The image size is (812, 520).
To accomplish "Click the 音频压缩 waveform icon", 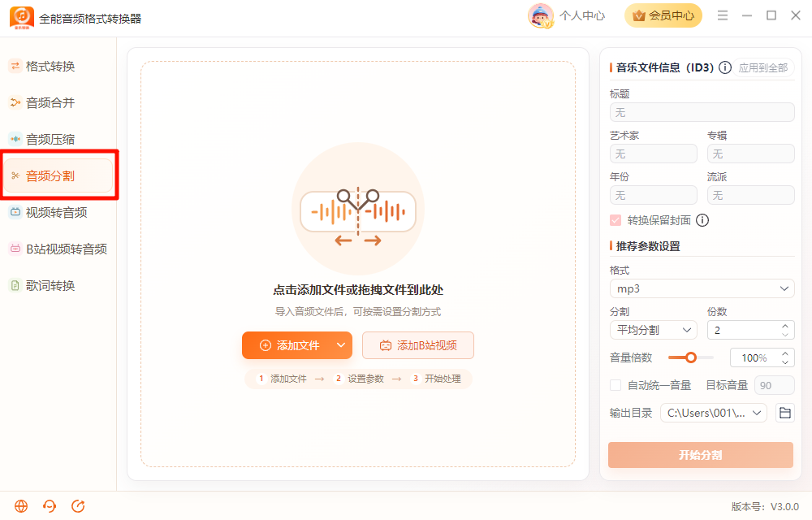I will (x=15, y=139).
